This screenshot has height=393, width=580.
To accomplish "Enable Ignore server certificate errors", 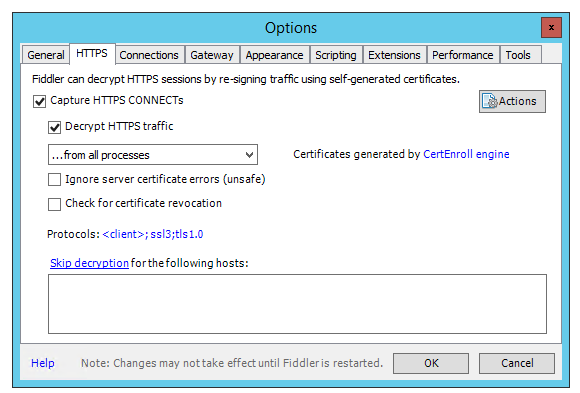I will pyautogui.click(x=54, y=179).
